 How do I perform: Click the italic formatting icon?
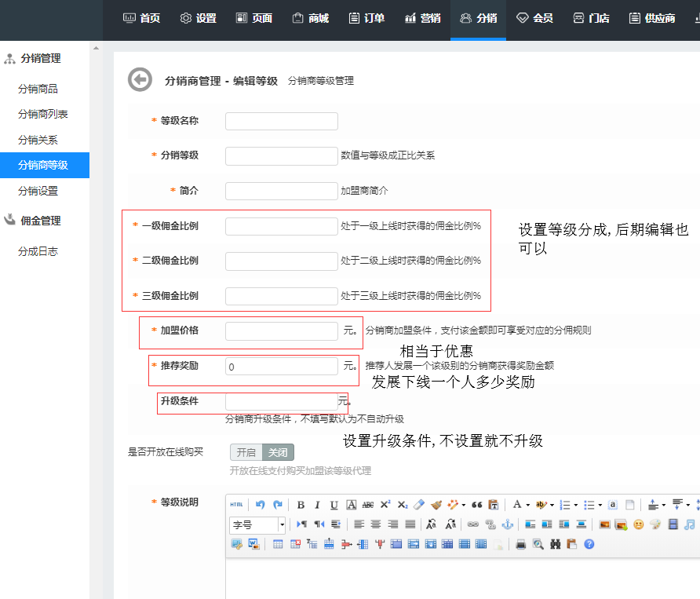coord(317,505)
